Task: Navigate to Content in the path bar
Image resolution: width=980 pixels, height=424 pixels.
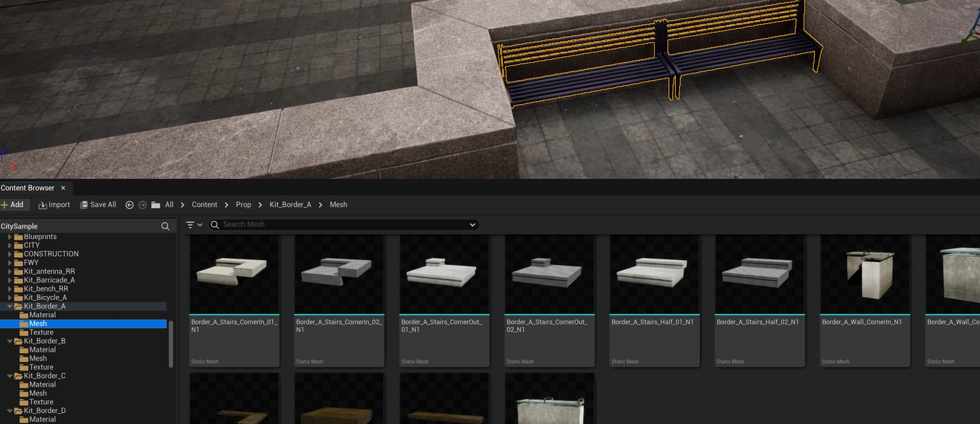Action: point(205,205)
